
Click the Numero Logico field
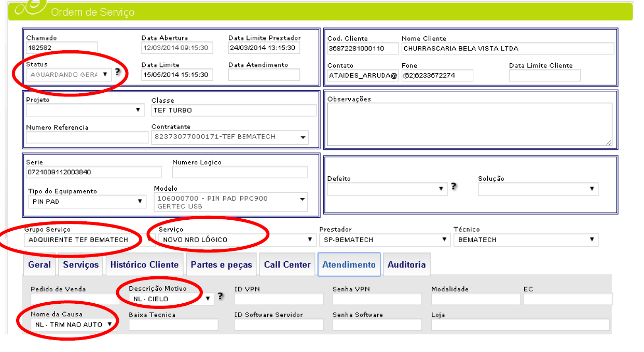pos(240,172)
